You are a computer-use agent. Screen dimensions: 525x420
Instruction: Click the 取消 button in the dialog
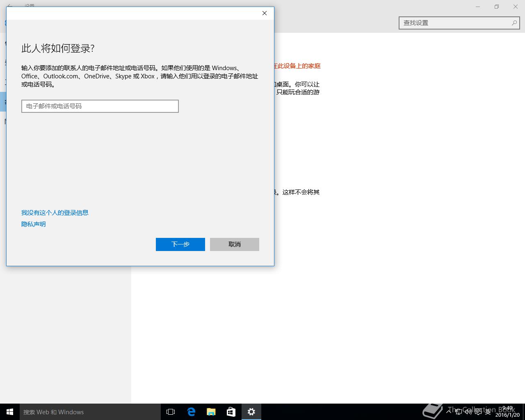coord(235,244)
